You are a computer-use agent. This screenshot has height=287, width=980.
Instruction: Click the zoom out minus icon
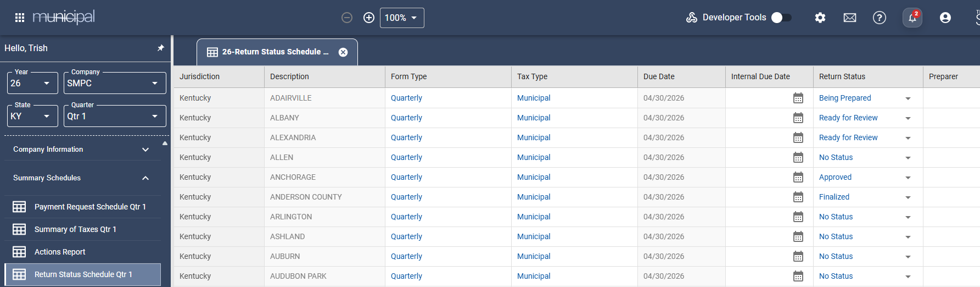click(x=347, y=18)
